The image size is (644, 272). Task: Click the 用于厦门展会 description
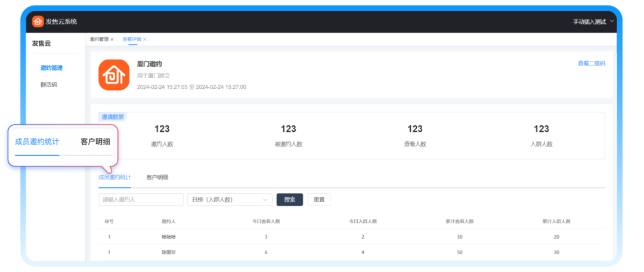coord(154,76)
